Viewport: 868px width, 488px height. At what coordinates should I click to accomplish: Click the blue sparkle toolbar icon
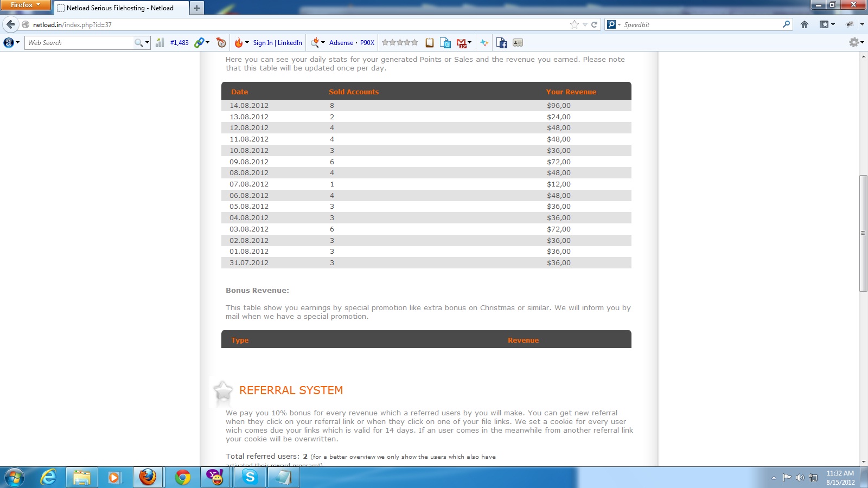tap(484, 43)
